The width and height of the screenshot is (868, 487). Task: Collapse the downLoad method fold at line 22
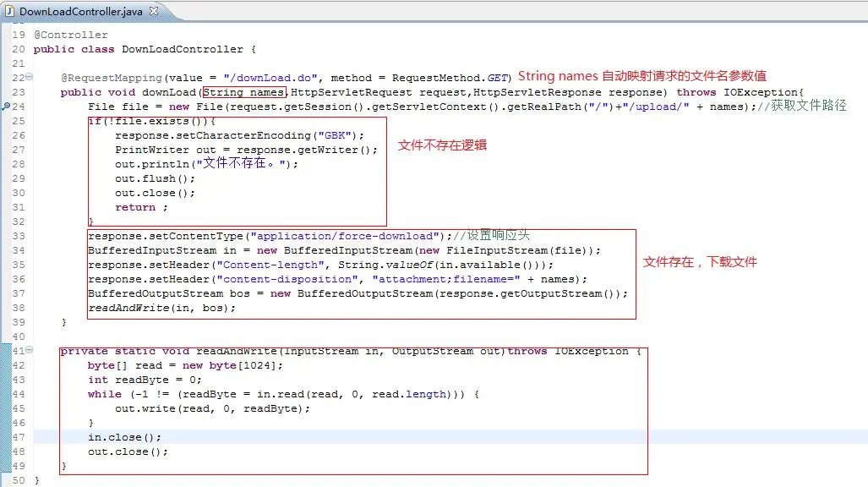(30, 76)
